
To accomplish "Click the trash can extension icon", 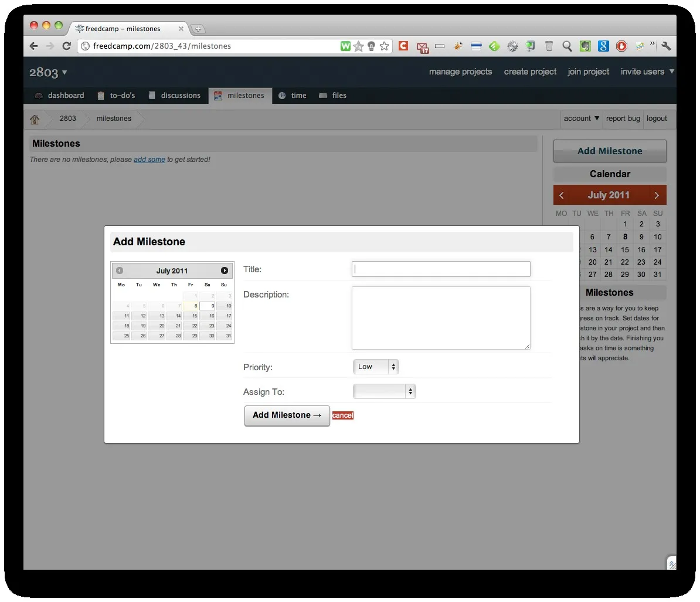I will pyautogui.click(x=549, y=46).
